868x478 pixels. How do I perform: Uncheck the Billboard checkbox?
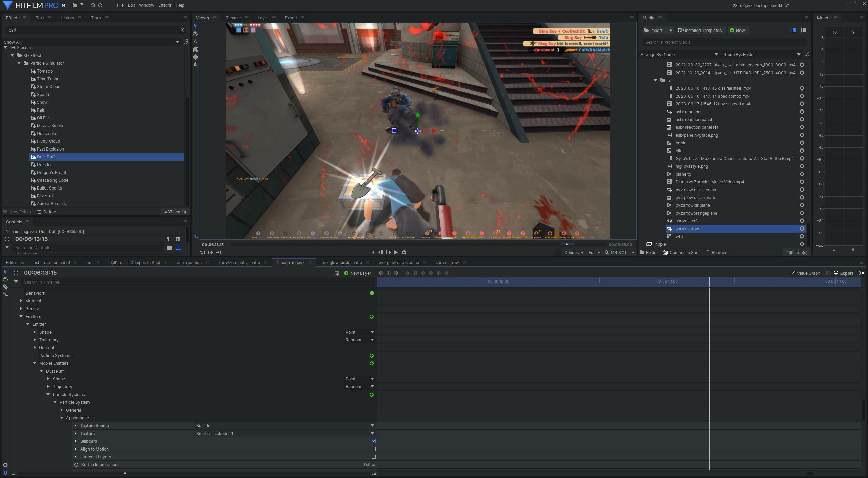[x=374, y=441]
